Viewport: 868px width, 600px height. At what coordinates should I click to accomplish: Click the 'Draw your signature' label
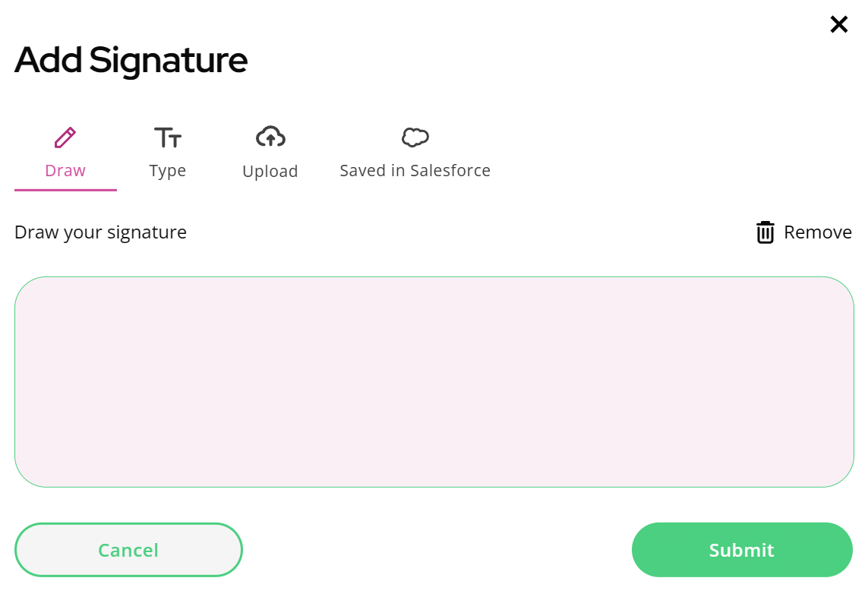(x=100, y=232)
